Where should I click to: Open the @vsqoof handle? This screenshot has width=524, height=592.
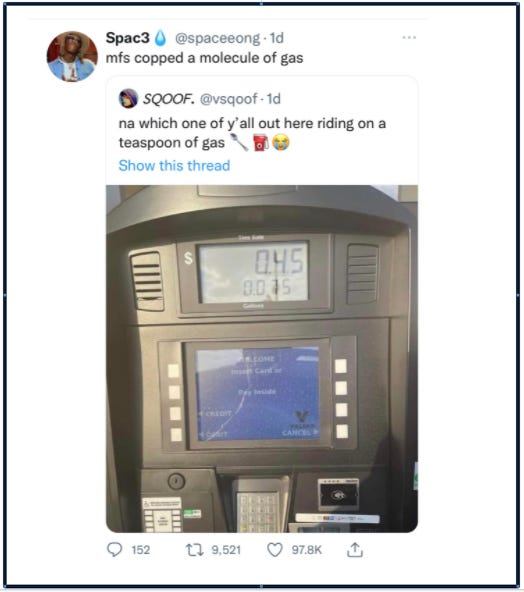pyautogui.click(x=228, y=99)
